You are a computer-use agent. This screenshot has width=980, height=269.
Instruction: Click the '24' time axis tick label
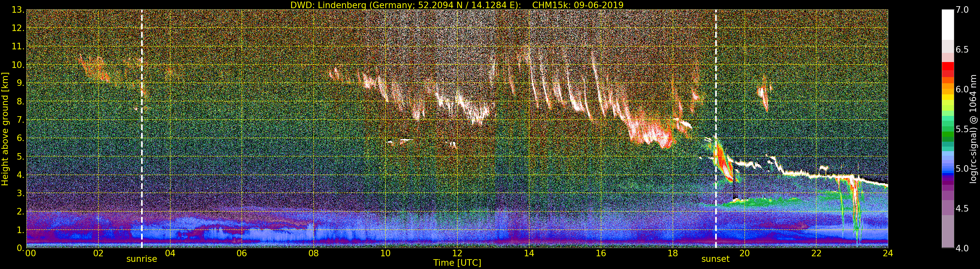[888, 253]
